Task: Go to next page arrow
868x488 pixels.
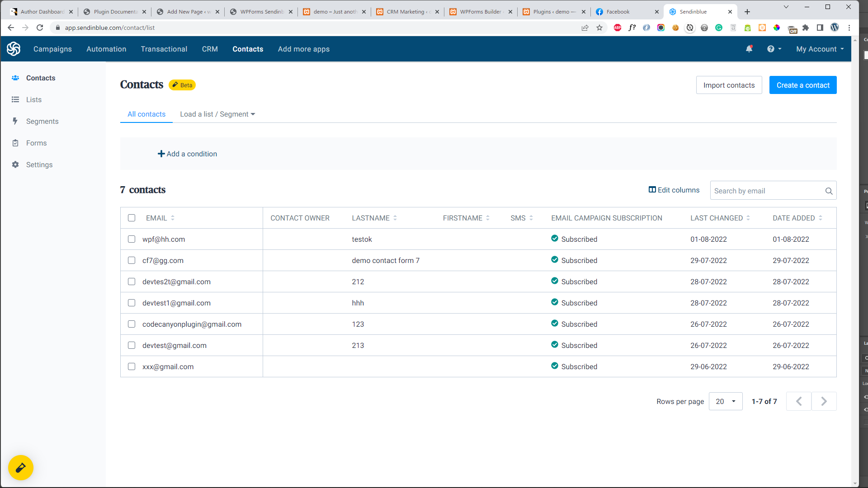Action: (824, 401)
